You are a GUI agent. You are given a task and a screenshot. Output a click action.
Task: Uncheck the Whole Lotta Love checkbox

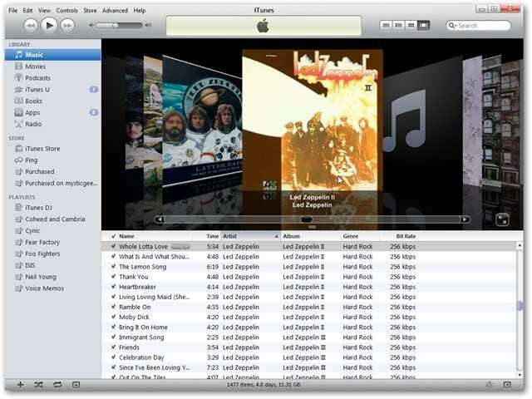[113, 246]
